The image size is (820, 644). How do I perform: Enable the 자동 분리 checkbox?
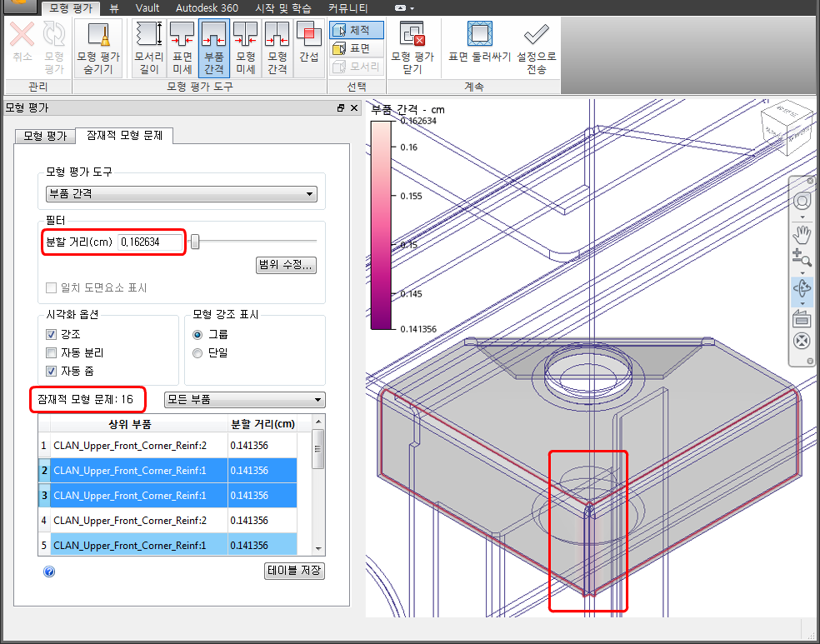click(52, 353)
